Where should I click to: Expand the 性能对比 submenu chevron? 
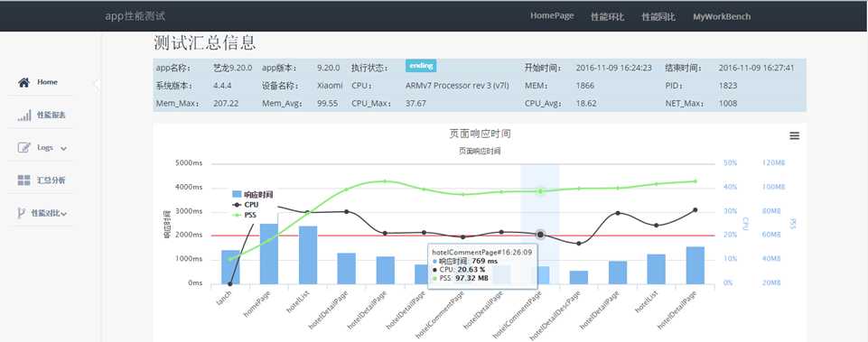point(64,214)
